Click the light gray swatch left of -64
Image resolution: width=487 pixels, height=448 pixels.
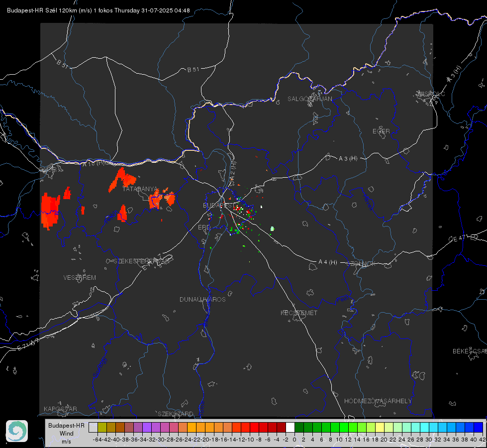point(93,427)
